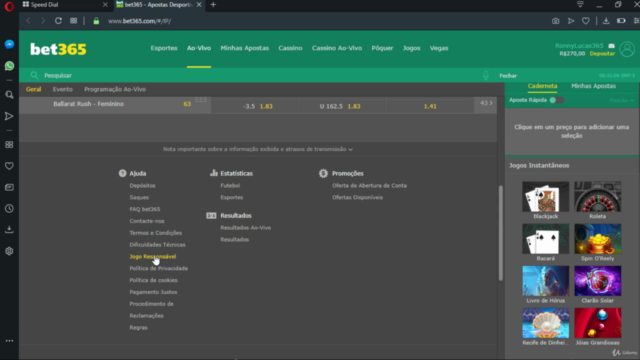Click Fechar to close search
This screenshot has width=640, height=360.
pos(508,76)
